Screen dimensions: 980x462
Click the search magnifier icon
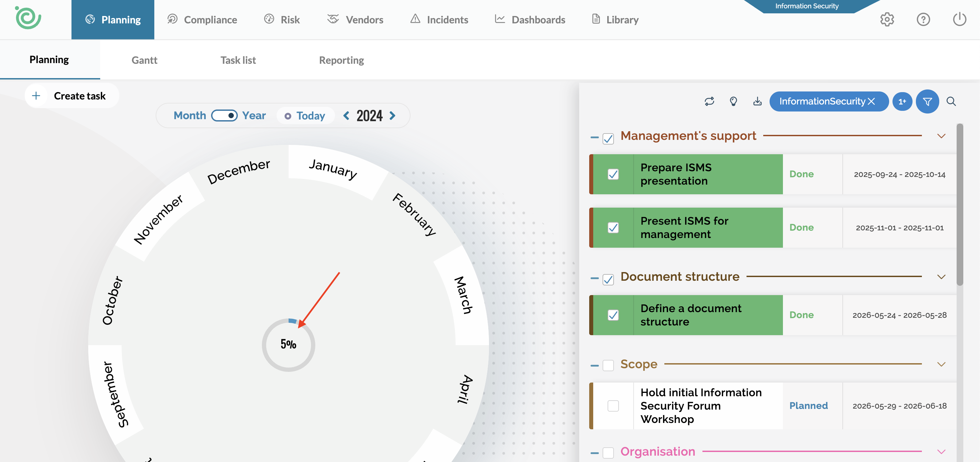(951, 101)
